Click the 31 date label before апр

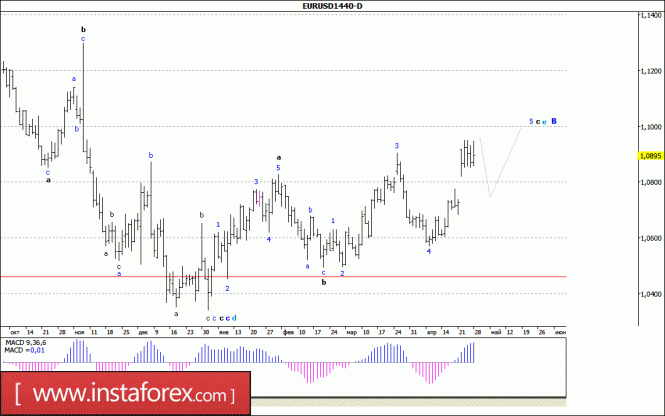tap(414, 332)
